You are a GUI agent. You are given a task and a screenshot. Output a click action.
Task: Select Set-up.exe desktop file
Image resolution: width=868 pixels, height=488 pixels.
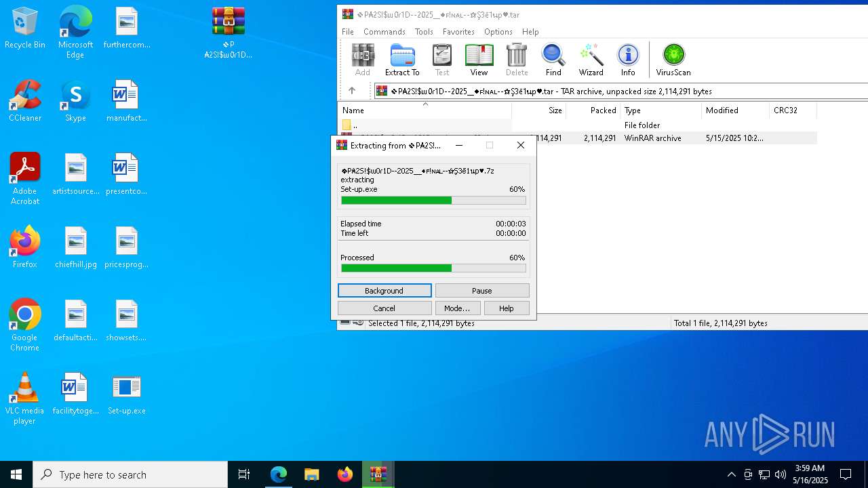coord(127,394)
